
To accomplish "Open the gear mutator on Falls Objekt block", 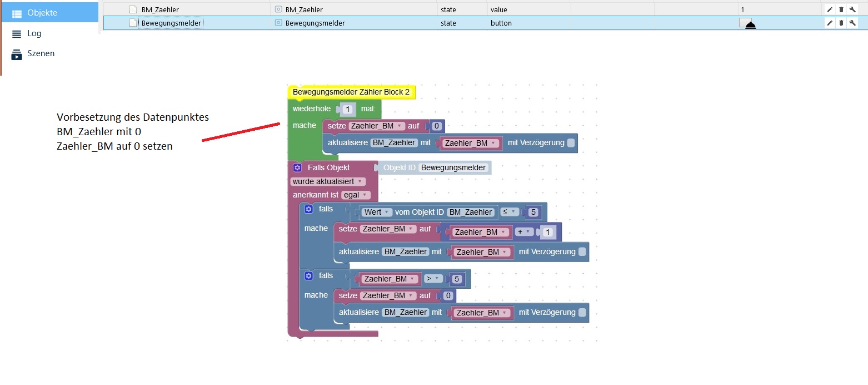I will coord(297,167).
